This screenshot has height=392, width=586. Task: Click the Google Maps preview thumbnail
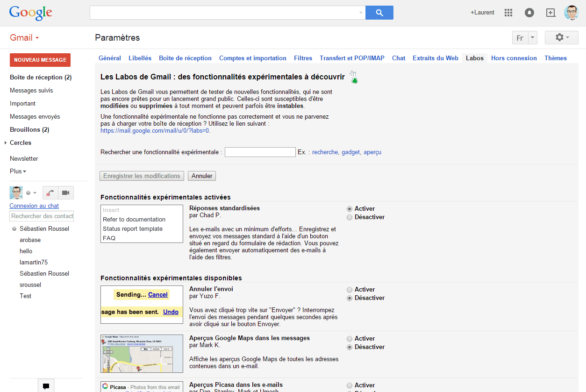point(142,354)
